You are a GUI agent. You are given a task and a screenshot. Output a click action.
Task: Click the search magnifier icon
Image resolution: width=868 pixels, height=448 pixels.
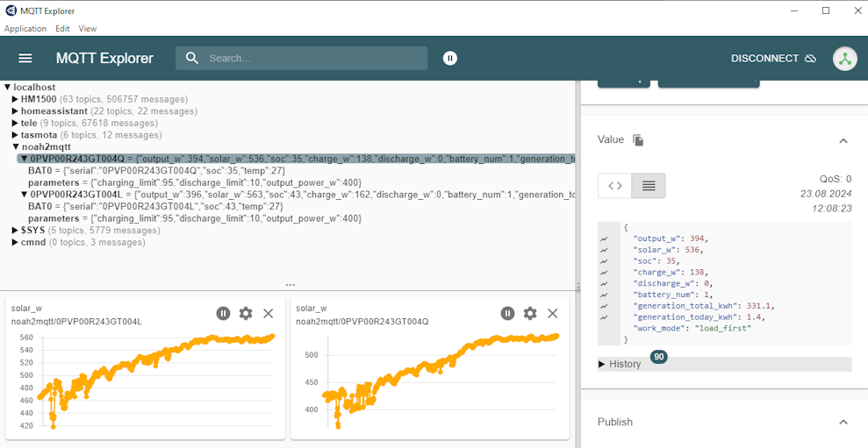tap(192, 58)
